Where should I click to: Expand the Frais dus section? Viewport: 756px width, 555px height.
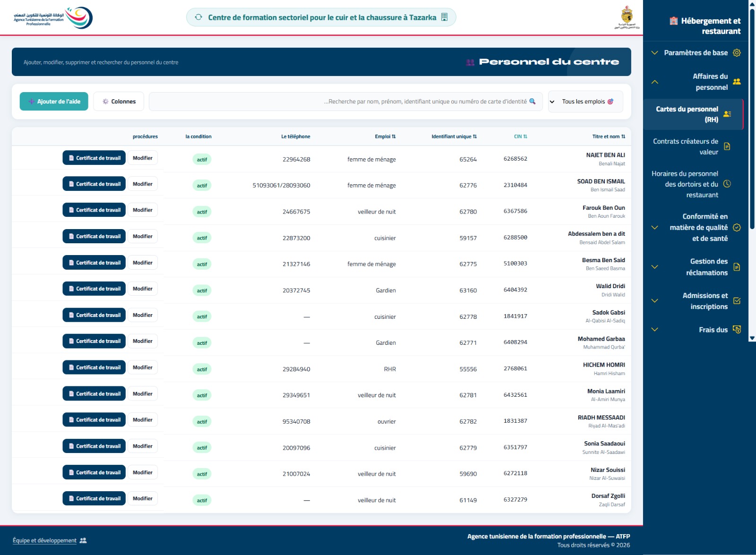(x=654, y=329)
